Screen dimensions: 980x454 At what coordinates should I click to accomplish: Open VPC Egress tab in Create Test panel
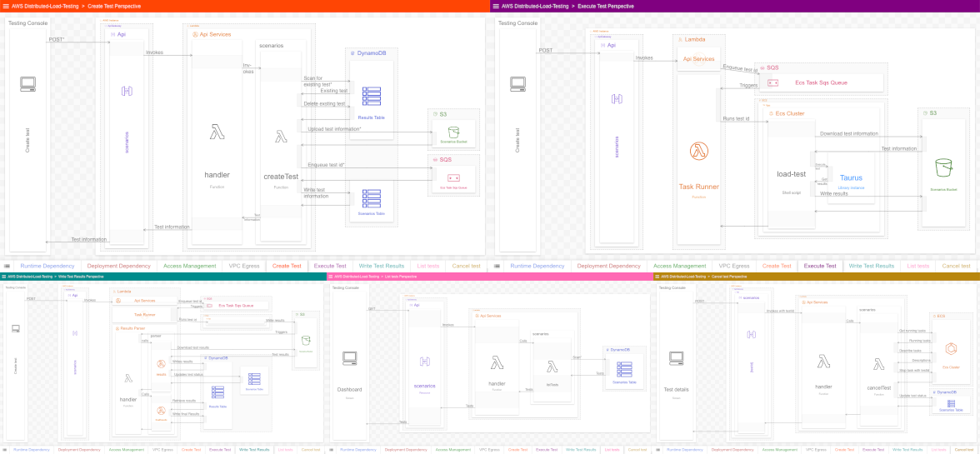[243, 266]
